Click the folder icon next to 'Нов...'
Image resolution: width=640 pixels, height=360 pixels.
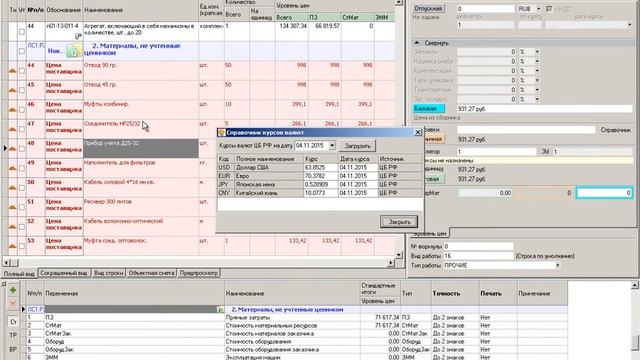click(74, 51)
